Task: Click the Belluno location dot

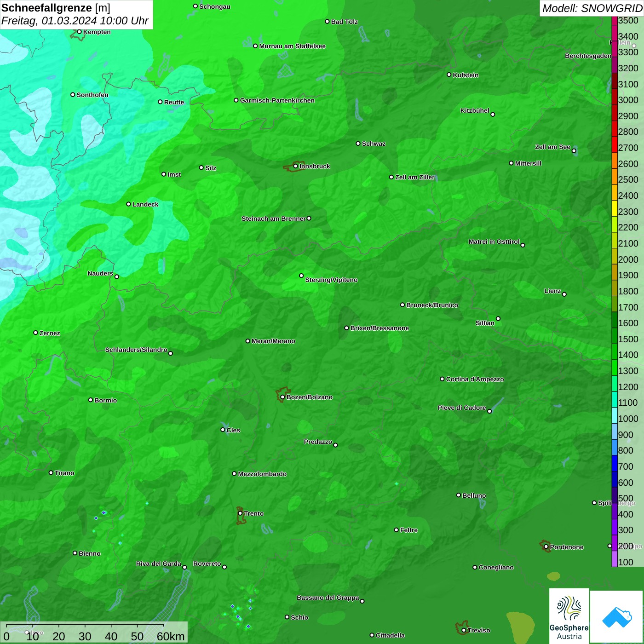Action: 458,495
